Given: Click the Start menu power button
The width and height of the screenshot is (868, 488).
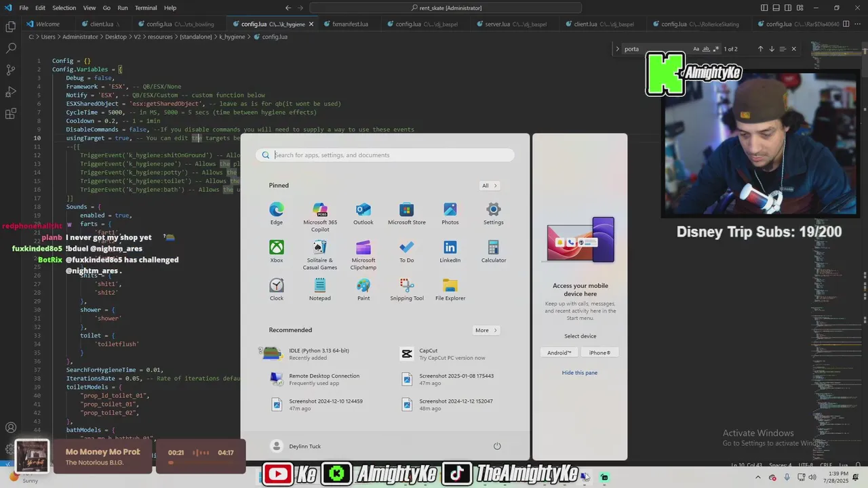Looking at the screenshot, I should pos(497,446).
